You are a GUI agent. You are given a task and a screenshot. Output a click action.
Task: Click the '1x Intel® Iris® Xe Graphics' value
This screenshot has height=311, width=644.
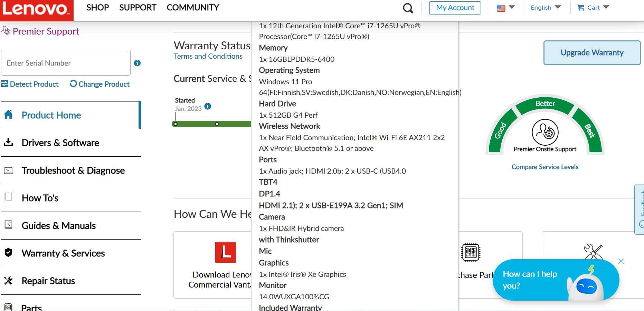[302, 274]
